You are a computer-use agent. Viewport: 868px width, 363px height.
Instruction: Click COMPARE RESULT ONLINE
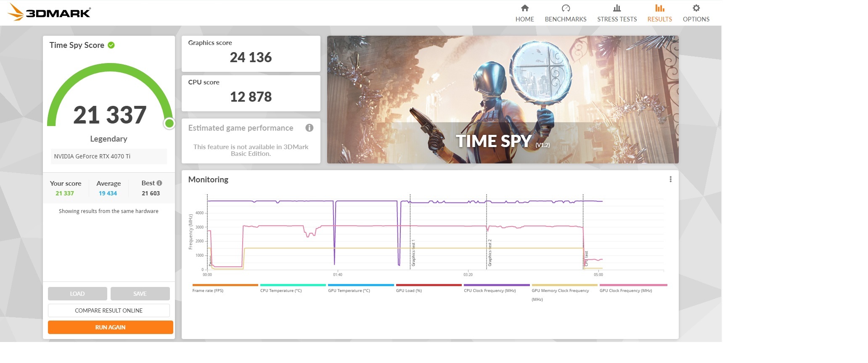click(x=109, y=310)
